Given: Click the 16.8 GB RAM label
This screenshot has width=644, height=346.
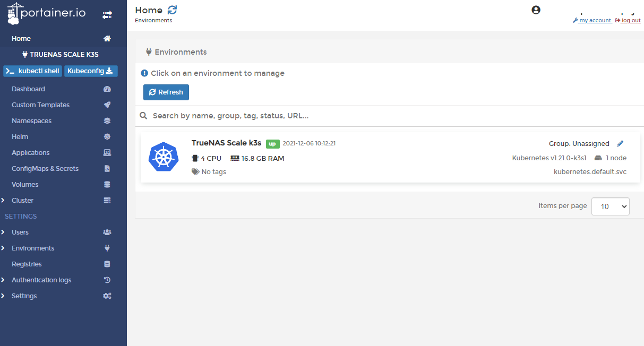Looking at the screenshot, I should [x=257, y=158].
